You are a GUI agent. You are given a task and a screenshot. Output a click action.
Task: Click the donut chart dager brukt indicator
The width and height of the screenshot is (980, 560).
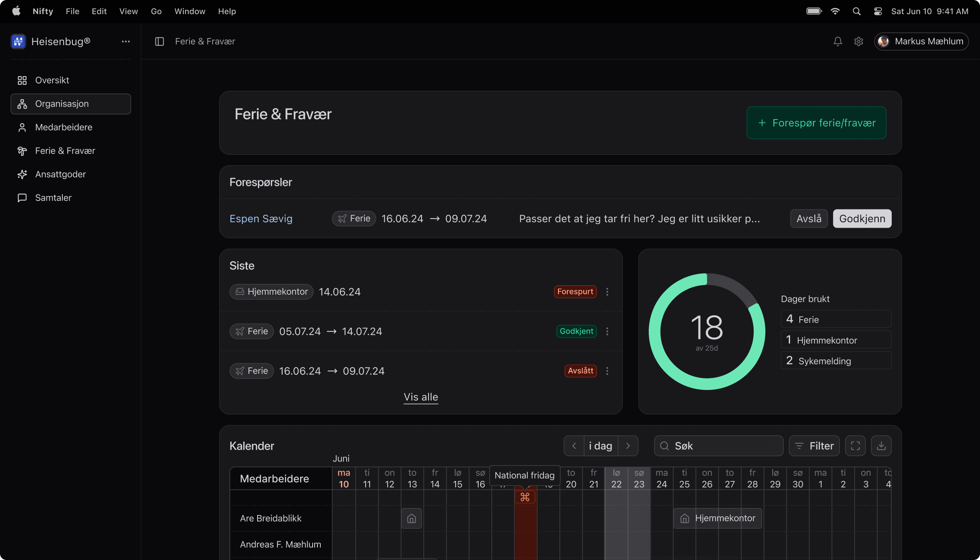point(707,330)
